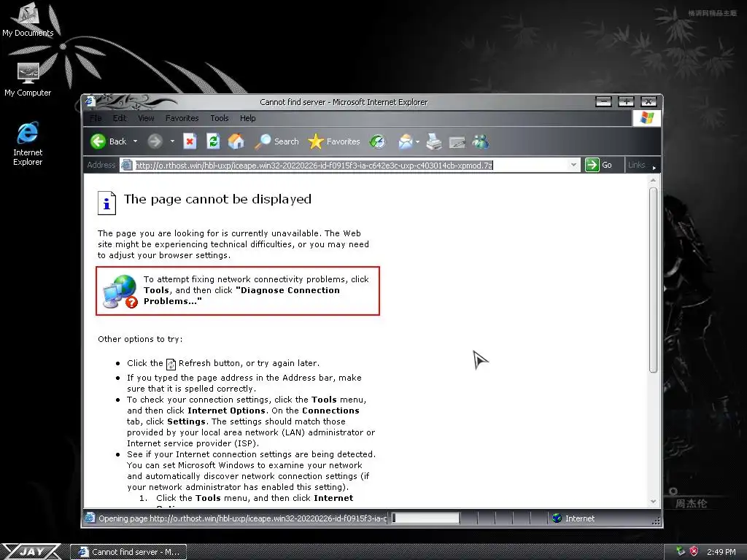Open the Edit menu
The height and width of the screenshot is (560, 747).
coord(120,118)
